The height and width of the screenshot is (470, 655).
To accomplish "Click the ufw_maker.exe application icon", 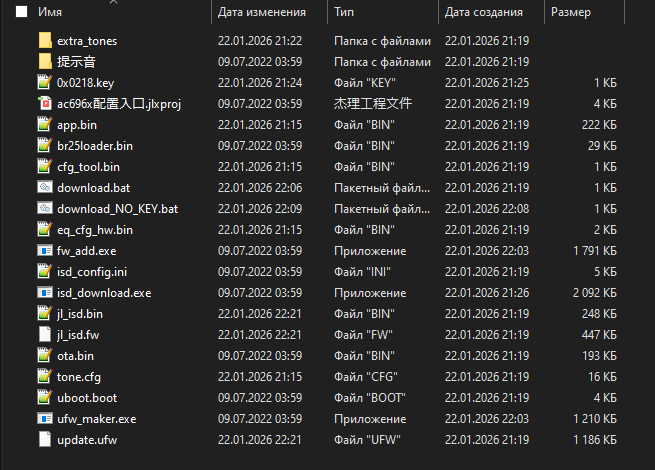I will click(x=44, y=418).
